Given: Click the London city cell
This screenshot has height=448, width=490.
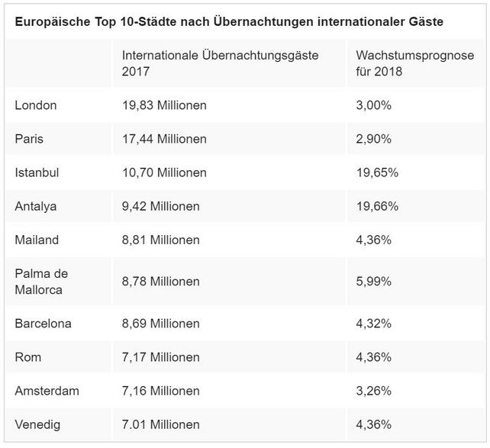Looking at the screenshot, I should point(36,105).
